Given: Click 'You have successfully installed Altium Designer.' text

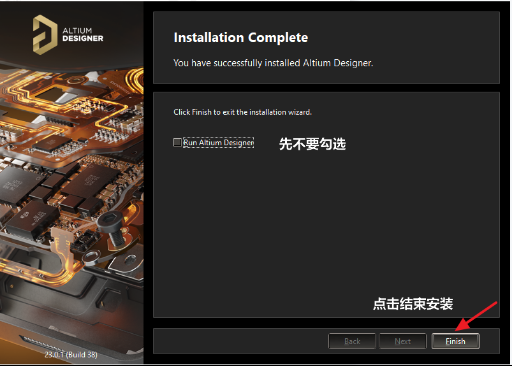Looking at the screenshot, I should [x=273, y=63].
